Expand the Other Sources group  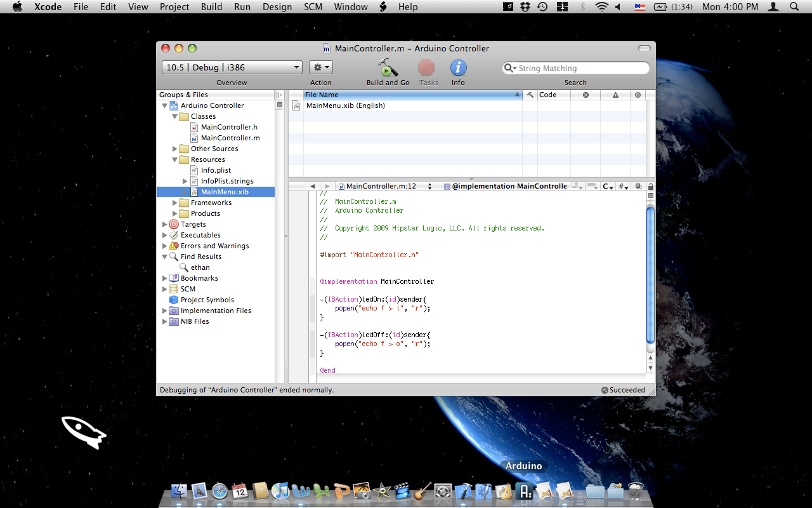pos(175,149)
